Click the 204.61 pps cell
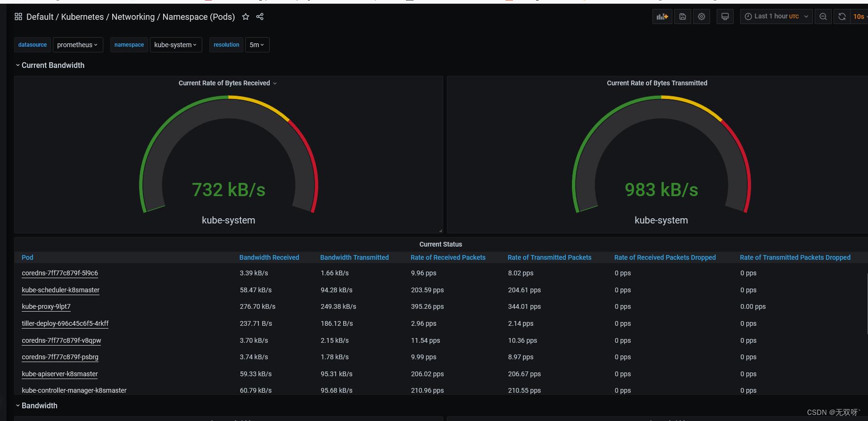 coord(524,290)
